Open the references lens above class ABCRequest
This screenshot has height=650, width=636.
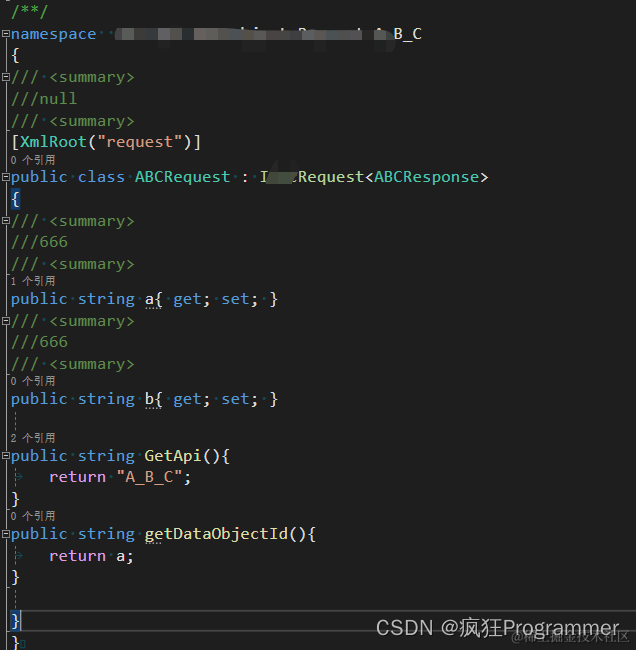[33, 160]
